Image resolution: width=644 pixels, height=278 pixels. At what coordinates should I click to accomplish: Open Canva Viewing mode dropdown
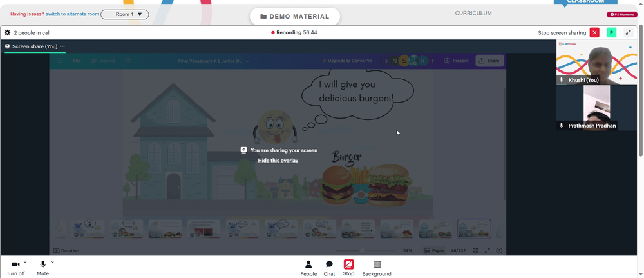tap(102, 61)
